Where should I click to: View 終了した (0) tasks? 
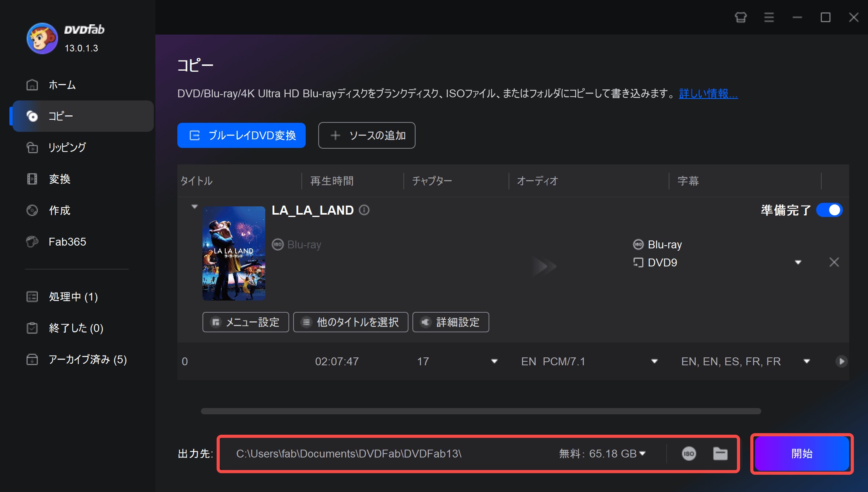82,328
